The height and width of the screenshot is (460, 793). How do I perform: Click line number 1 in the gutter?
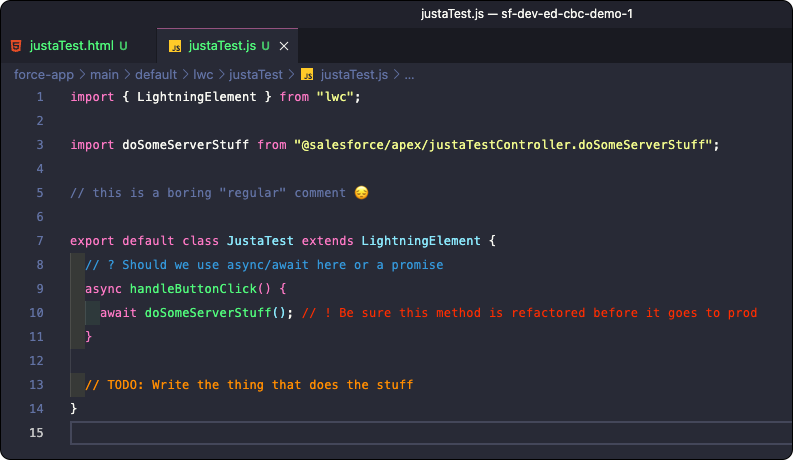point(40,97)
